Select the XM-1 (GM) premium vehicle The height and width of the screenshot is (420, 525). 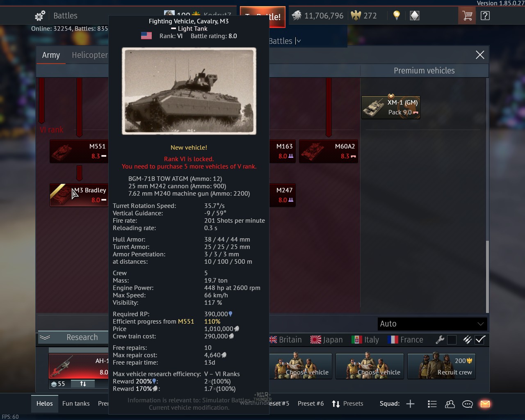click(390, 107)
